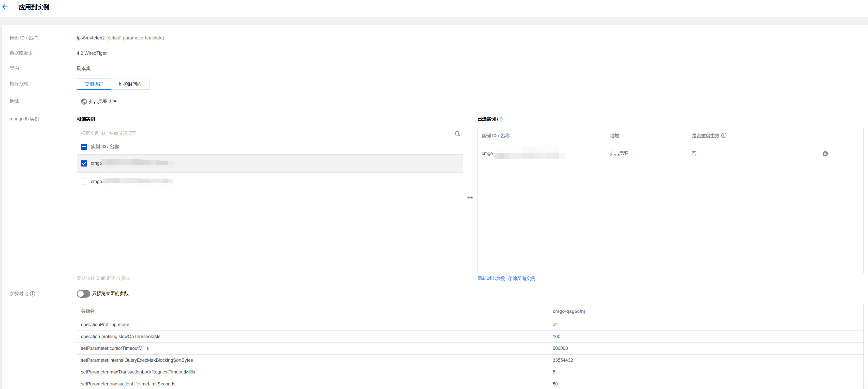This screenshot has width=868, height=389.
Task: Click globe icon in region selector
Action: [84, 102]
